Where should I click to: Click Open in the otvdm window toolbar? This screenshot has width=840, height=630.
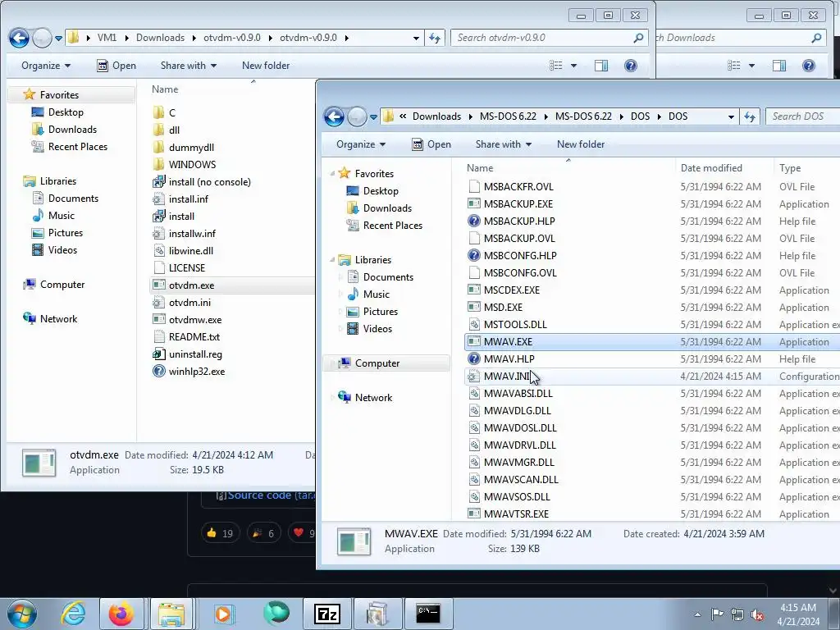[116, 66]
